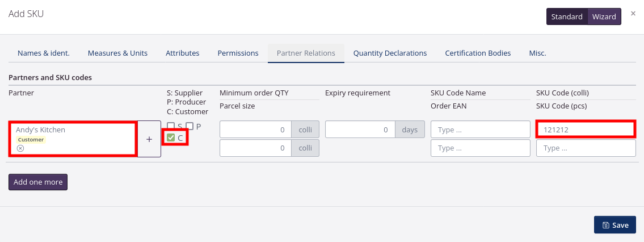The height and width of the screenshot is (242, 644).
Task: Enable the Supplier (S) checkbox
Action: coord(171,126)
